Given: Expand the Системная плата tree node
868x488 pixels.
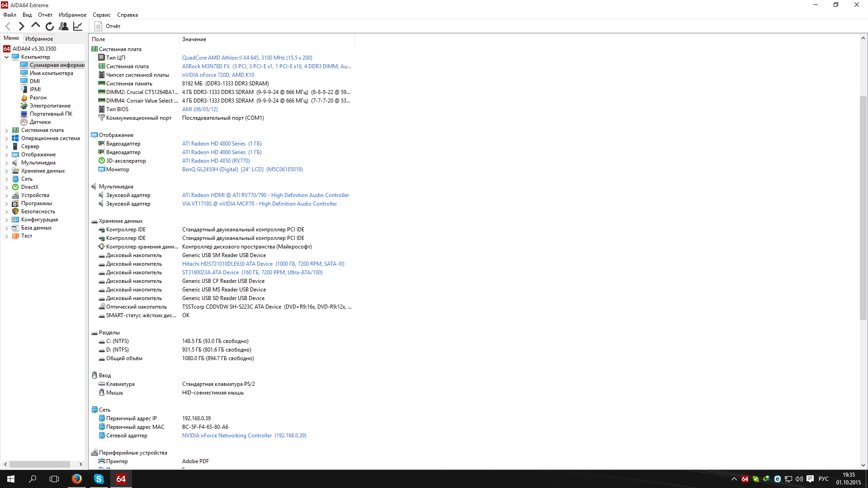Looking at the screenshot, I should coord(6,130).
